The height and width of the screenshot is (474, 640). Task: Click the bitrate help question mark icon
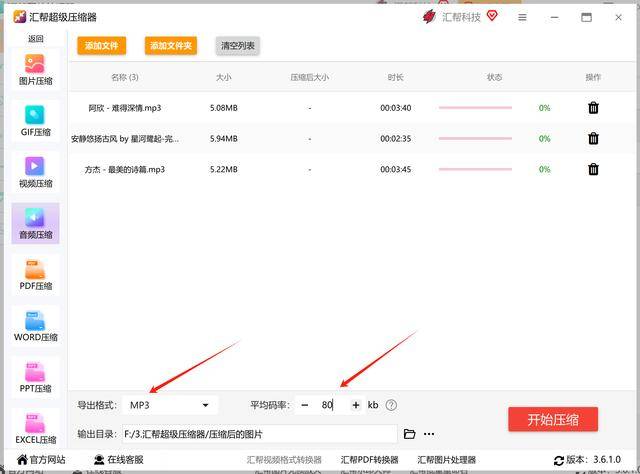point(391,405)
